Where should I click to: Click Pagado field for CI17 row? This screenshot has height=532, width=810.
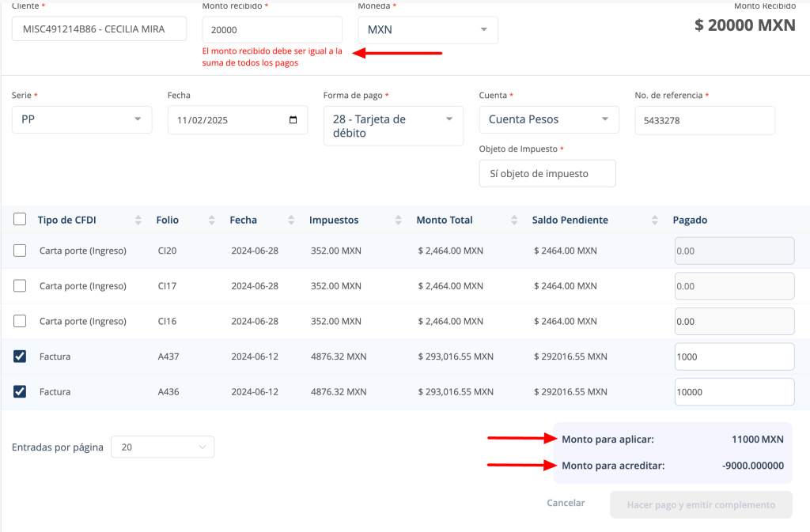[x=734, y=286]
